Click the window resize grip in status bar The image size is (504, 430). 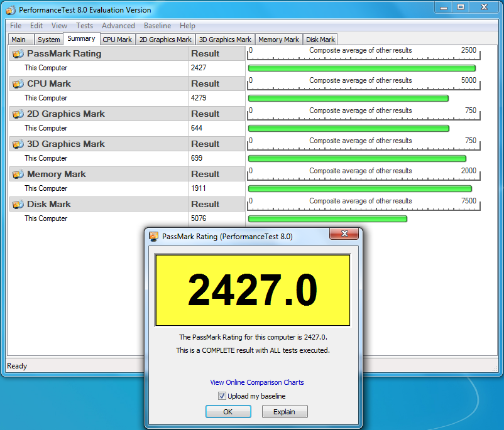(x=495, y=369)
